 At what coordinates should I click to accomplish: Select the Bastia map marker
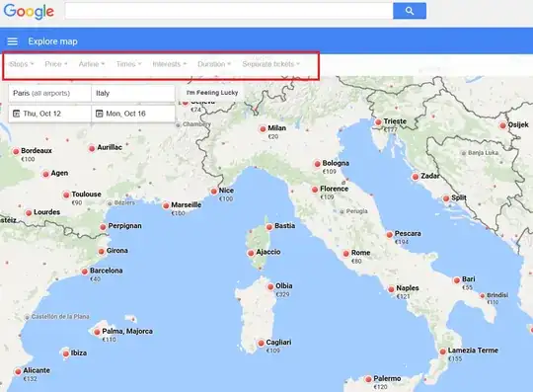click(269, 227)
